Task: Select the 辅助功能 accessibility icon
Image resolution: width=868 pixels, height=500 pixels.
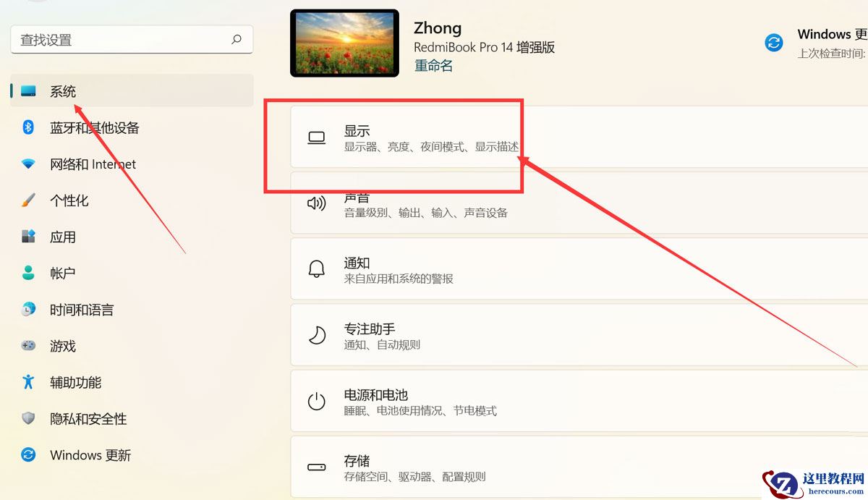Action: (x=27, y=382)
